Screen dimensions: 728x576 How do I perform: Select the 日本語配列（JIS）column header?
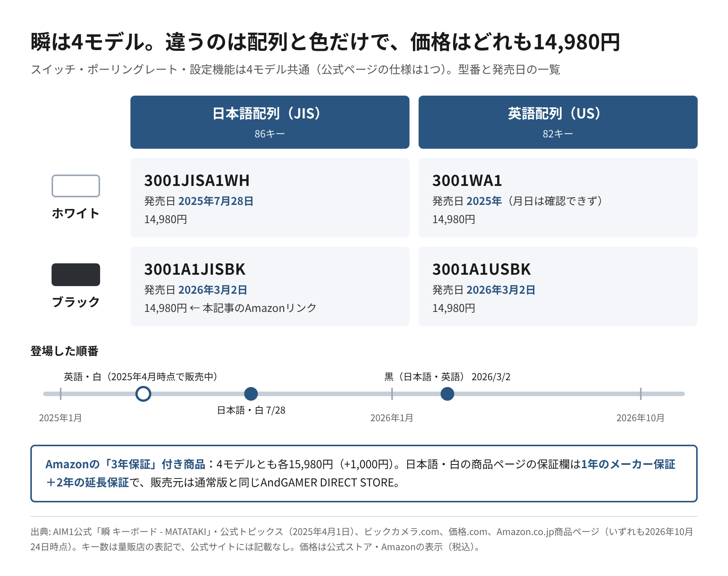coord(270,122)
